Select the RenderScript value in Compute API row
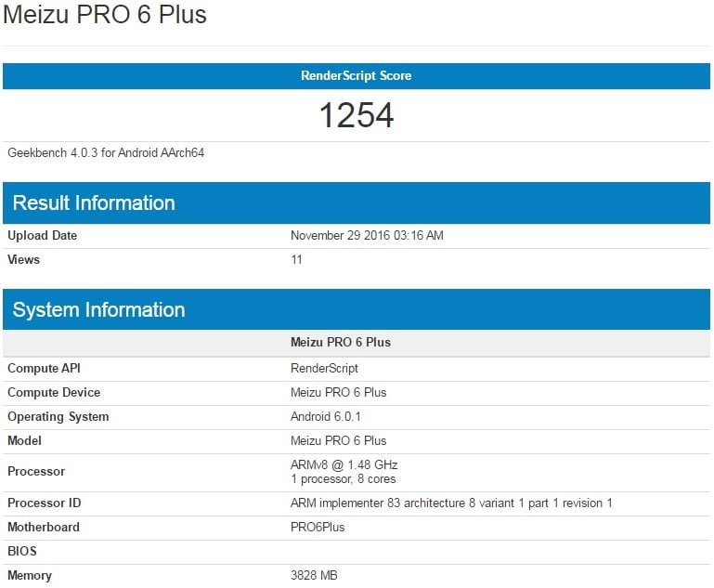The width and height of the screenshot is (714, 588). [x=324, y=368]
